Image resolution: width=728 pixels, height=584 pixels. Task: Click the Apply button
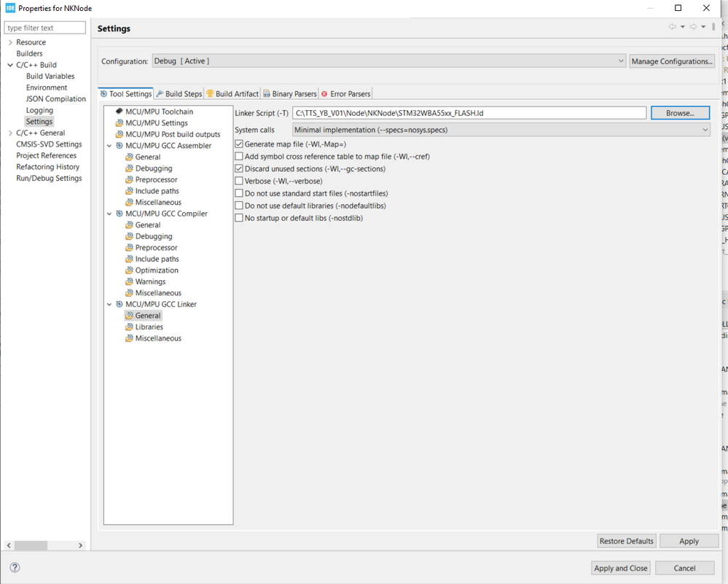689,541
